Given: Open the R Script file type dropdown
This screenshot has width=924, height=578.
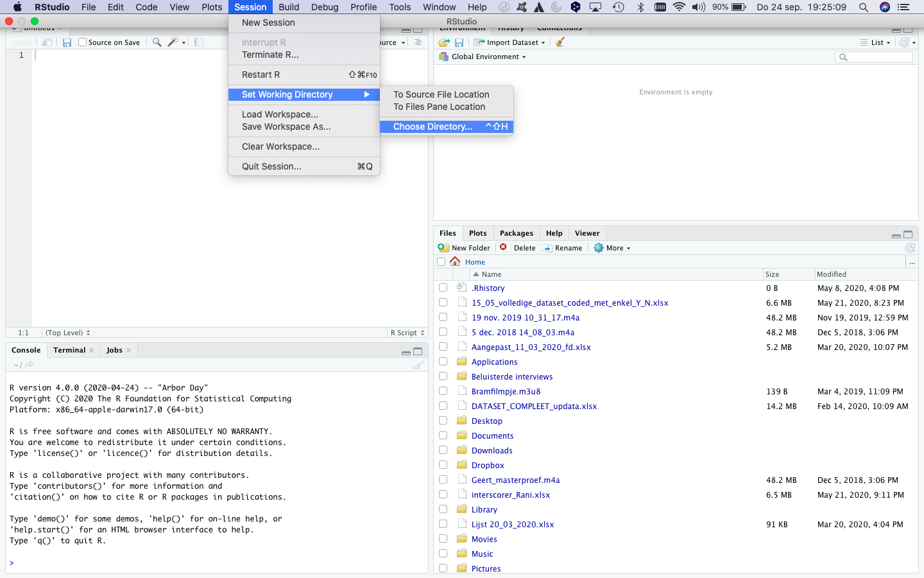Looking at the screenshot, I should (407, 333).
